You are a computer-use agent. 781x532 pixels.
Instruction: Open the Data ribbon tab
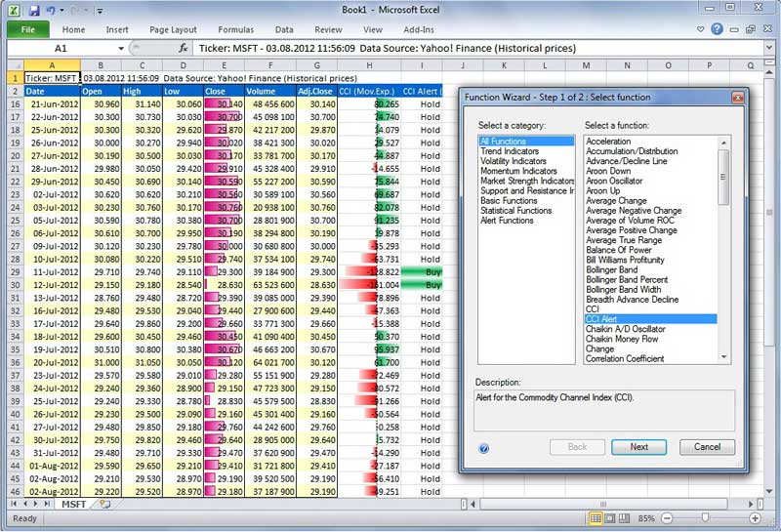click(x=284, y=29)
